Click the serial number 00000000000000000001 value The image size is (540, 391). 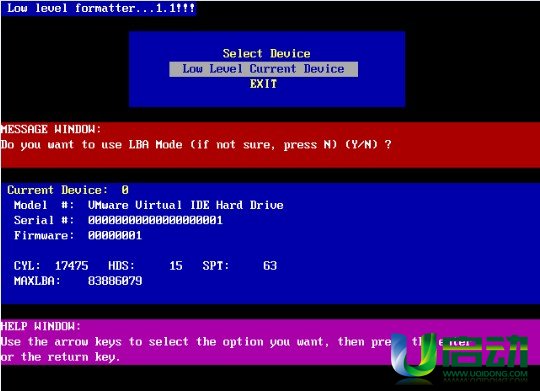[155, 220]
